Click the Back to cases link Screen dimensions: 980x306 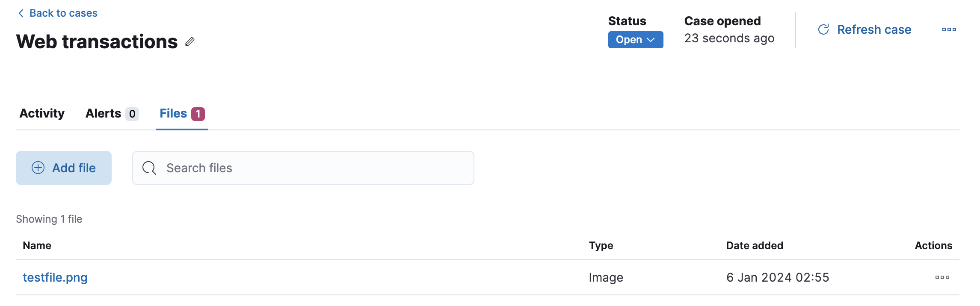coord(63,13)
